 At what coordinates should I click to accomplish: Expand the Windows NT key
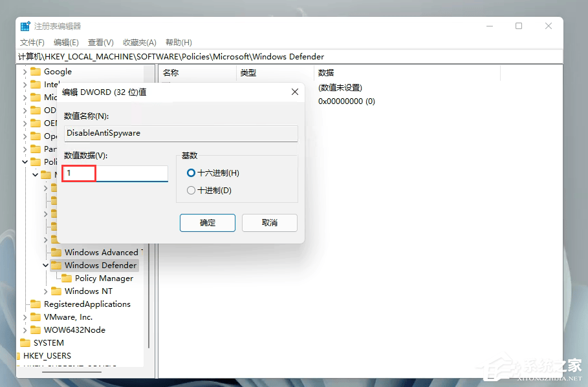tap(45, 291)
